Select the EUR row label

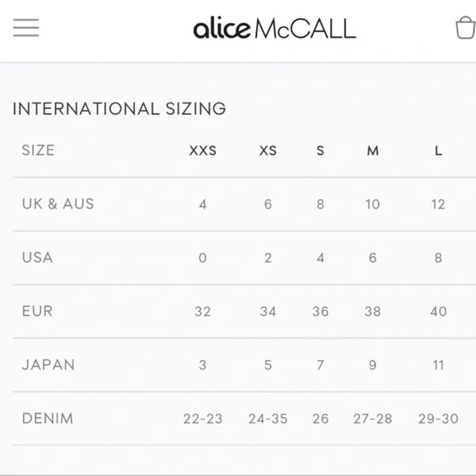(37, 311)
